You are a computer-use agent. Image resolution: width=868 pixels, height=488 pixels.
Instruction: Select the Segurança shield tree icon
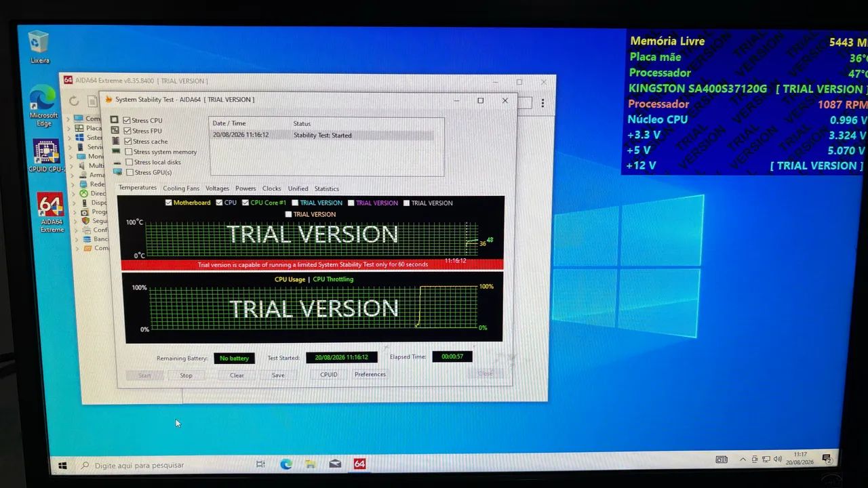click(x=85, y=221)
